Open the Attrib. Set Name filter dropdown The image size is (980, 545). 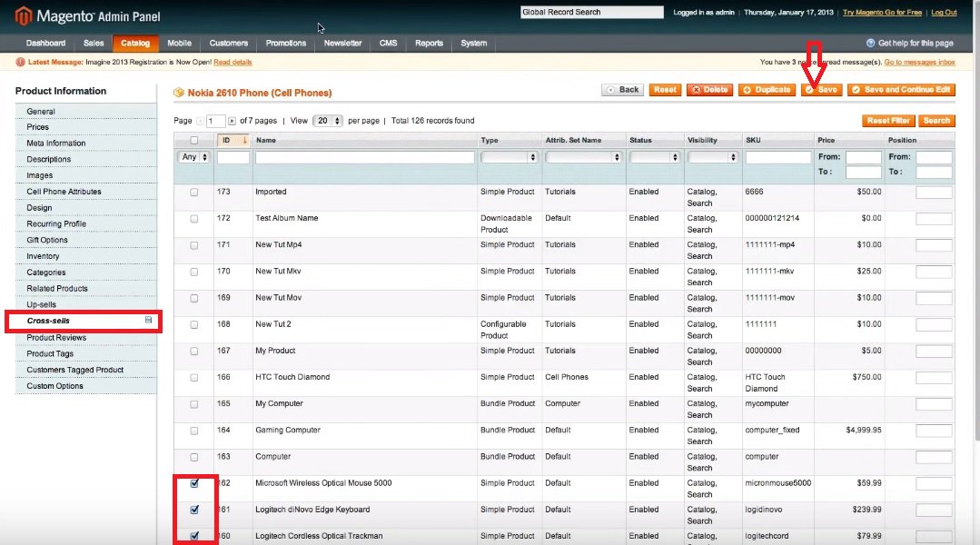click(x=583, y=157)
